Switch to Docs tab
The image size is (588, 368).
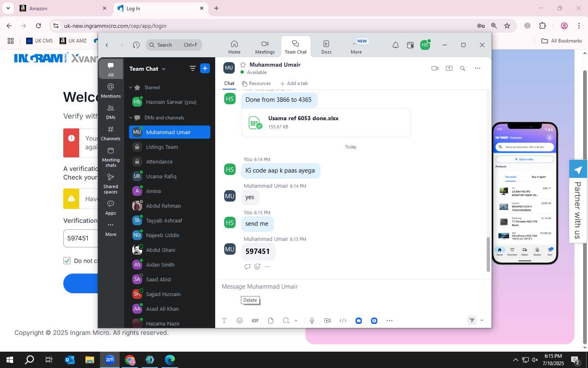pos(326,47)
